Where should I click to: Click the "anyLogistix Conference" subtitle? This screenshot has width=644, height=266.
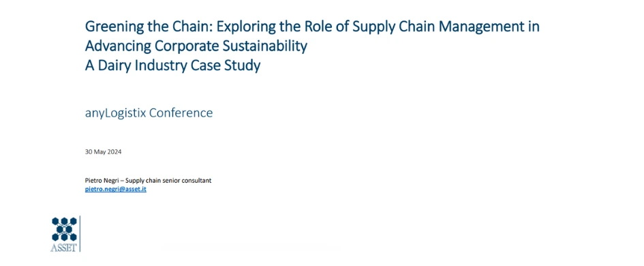(x=149, y=113)
